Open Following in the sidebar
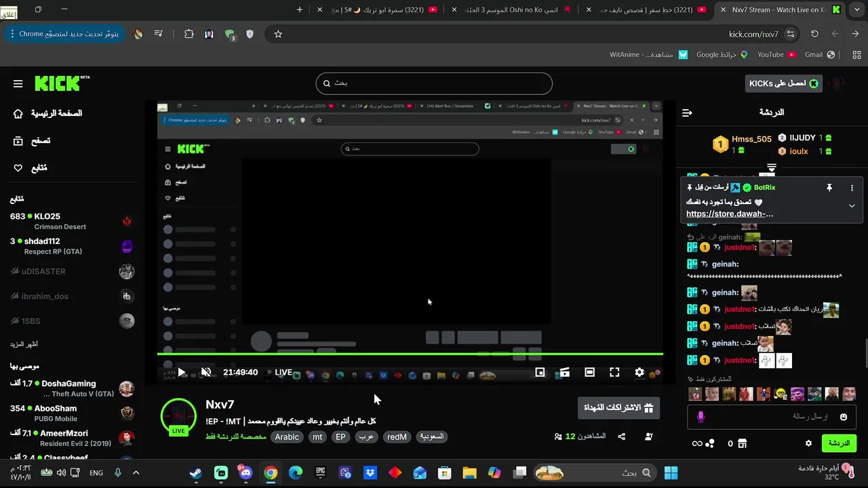Image resolution: width=868 pixels, height=488 pixels. pyautogui.click(x=31, y=168)
